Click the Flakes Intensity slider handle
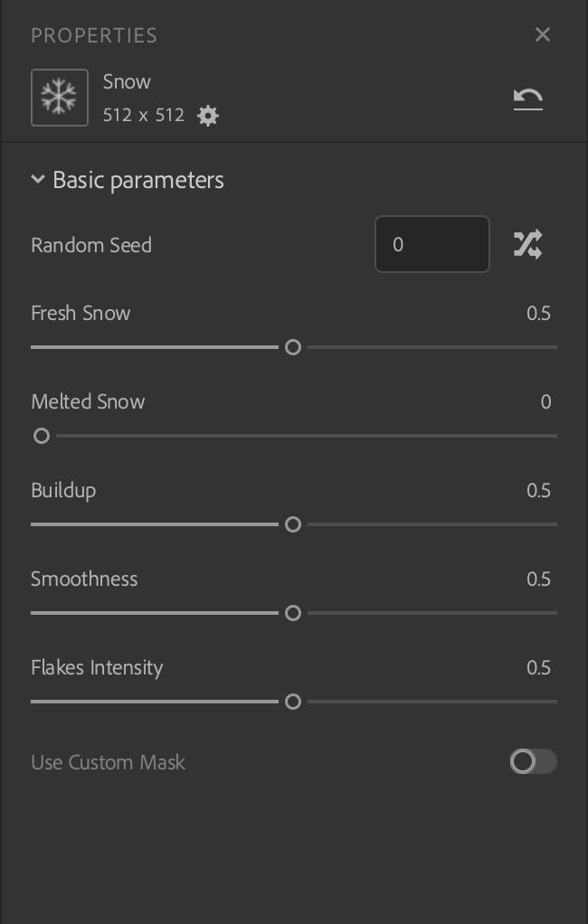The height and width of the screenshot is (924, 588). [293, 702]
